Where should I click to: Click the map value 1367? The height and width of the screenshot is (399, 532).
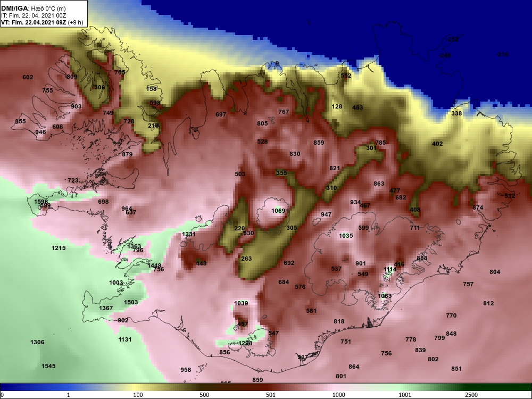pos(106,308)
